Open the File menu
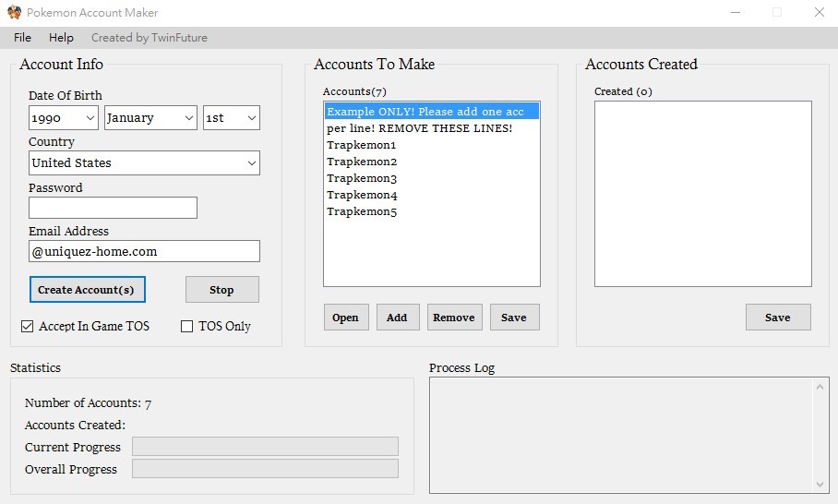 click(23, 38)
